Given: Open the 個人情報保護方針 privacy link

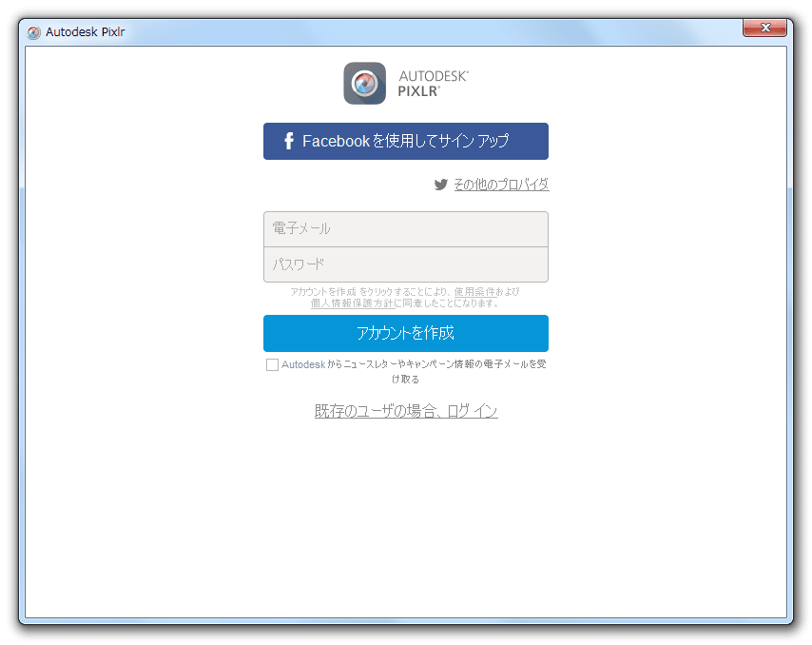Looking at the screenshot, I should pyautogui.click(x=352, y=303).
